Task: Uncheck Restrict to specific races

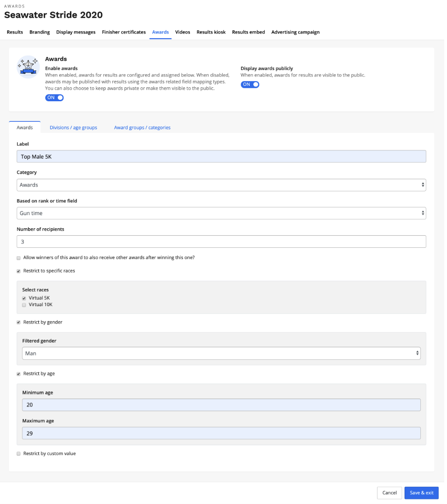Action: tap(19, 271)
